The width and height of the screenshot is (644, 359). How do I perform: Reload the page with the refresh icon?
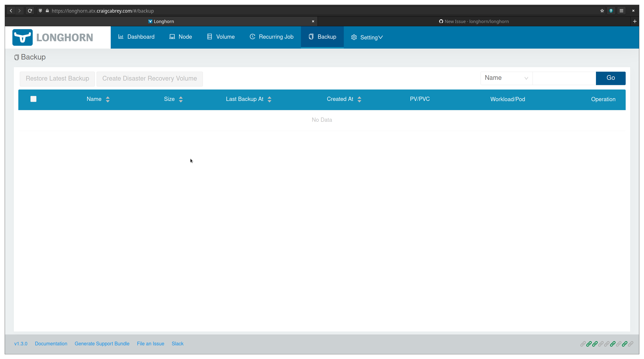30,10
